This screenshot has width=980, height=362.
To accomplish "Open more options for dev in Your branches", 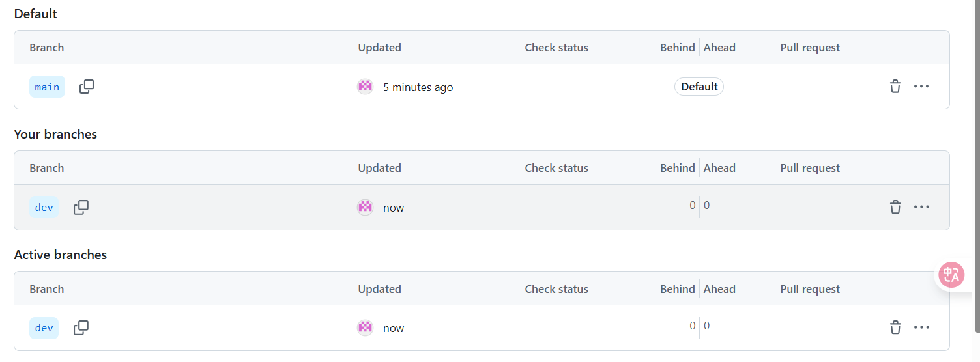I will pos(921,208).
